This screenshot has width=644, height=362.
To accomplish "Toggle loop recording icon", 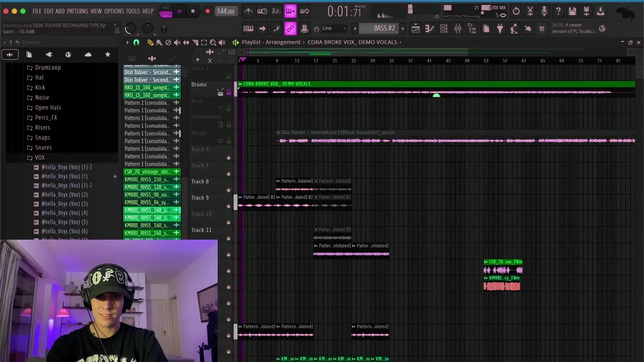I will 304,11.
